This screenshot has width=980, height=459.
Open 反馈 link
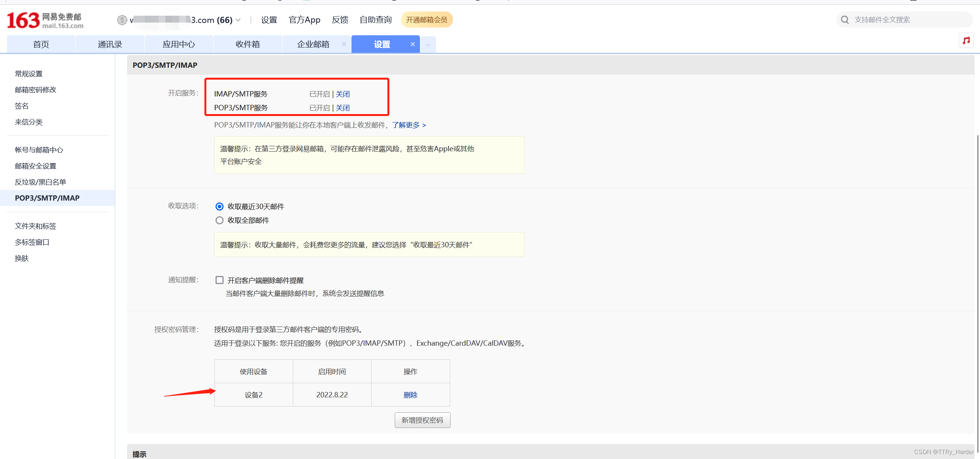pyautogui.click(x=340, y=20)
